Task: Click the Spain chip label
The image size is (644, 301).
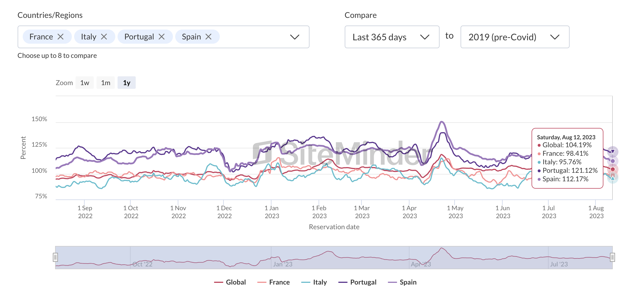Action: [191, 37]
